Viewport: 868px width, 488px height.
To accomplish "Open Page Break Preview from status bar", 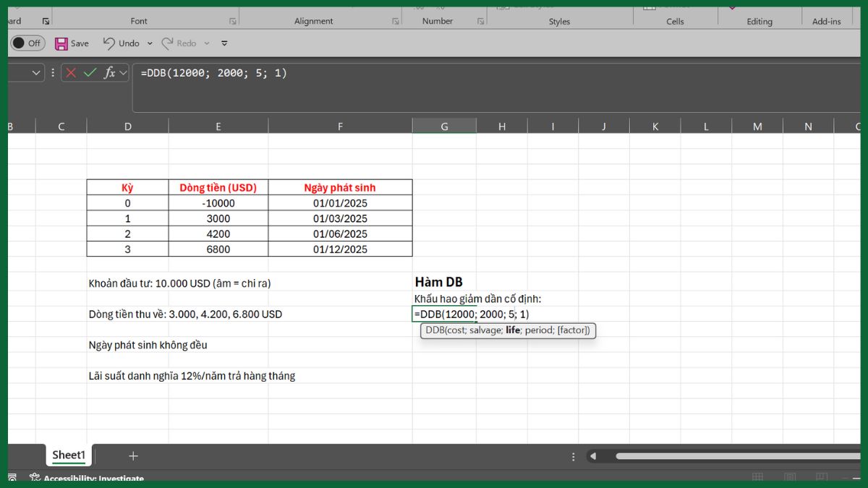I will [x=821, y=477].
